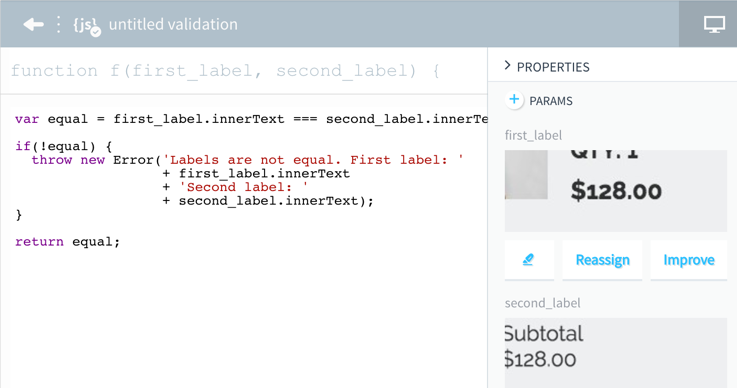The image size is (737, 388).
Task: Expand the PROPERTIES section chevron
Action: (x=507, y=66)
